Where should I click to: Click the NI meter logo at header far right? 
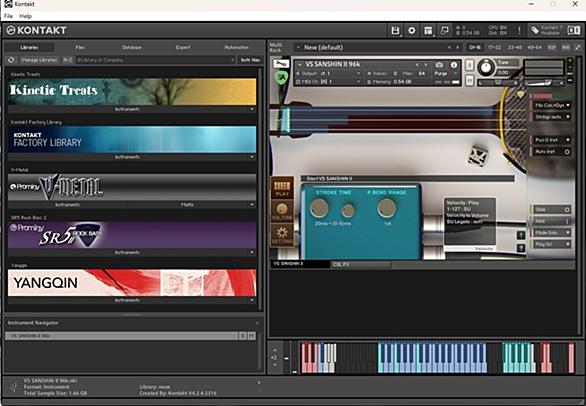coord(573,30)
